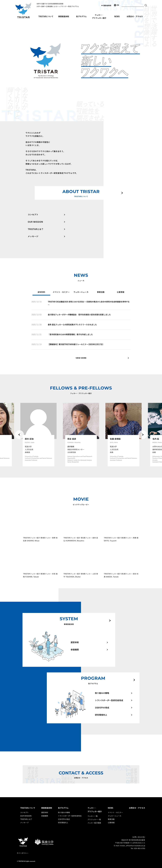Click next arrow on fellows carousel

tap(143, 435)
